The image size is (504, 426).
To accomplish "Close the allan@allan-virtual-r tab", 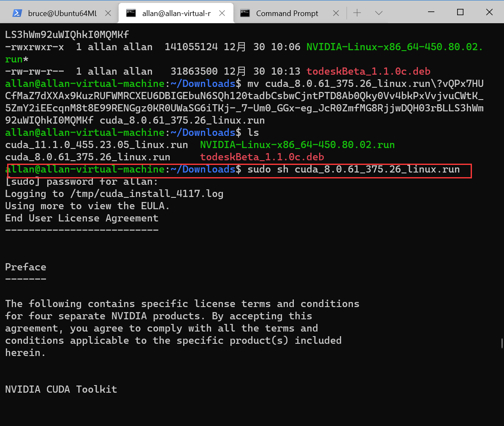I will pos(222,13).
